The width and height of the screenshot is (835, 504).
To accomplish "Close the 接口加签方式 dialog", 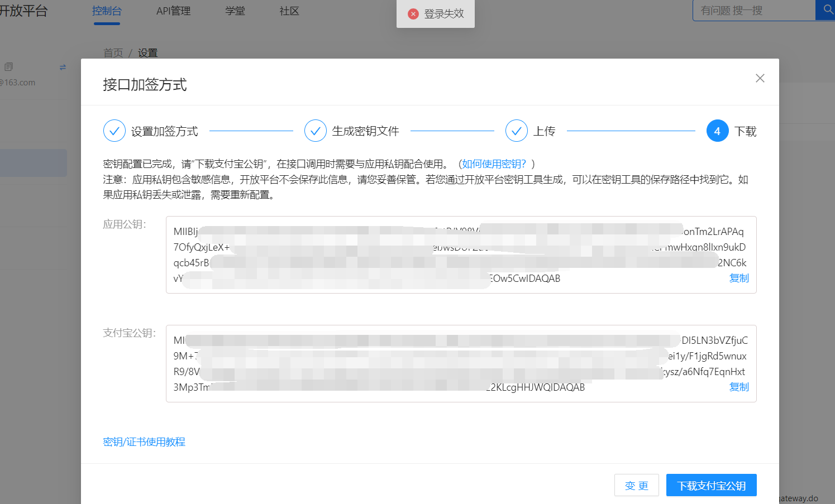I will [760, 78].
